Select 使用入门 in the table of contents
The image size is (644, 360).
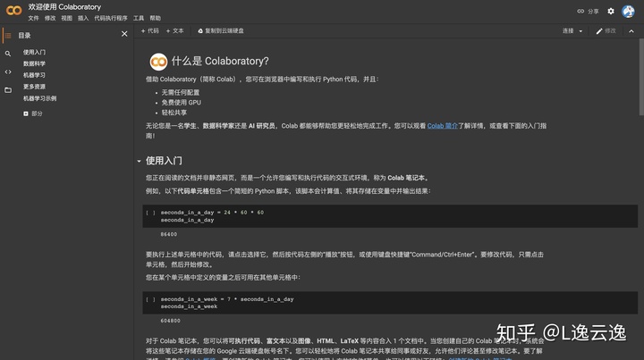pyautogui.click(x=34, y=52)
